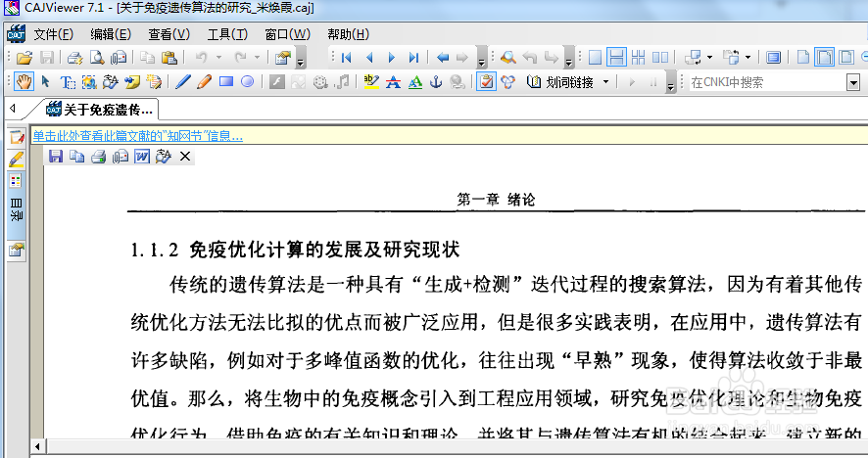Enable single page layout view
Screen dimensions: 868x458
point(595,58)
